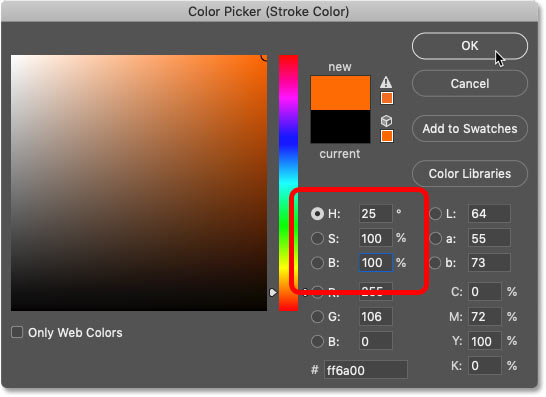Click the hue slider arrow handle
This screenshot has height=397, width=546.
coord(273,293)
